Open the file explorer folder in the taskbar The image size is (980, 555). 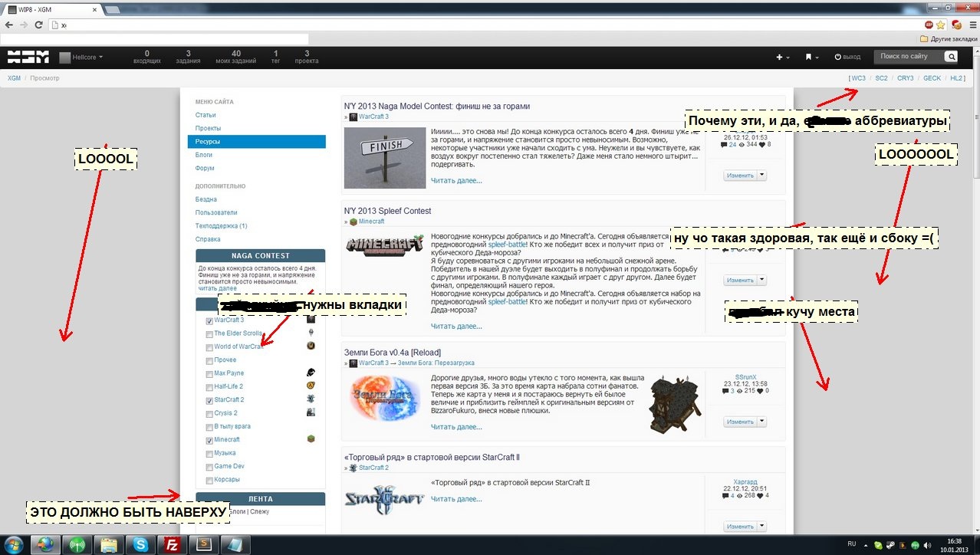[108, 545]
